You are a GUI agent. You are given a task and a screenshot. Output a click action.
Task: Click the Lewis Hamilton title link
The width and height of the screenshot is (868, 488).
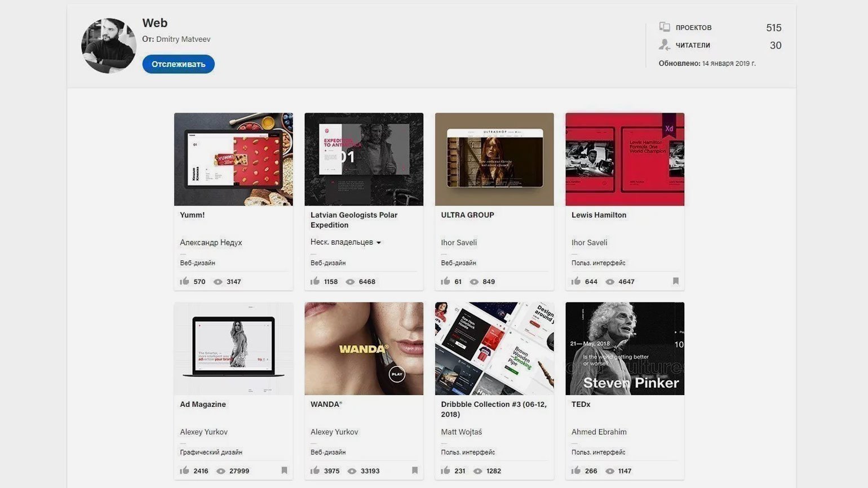coord(599,215)
